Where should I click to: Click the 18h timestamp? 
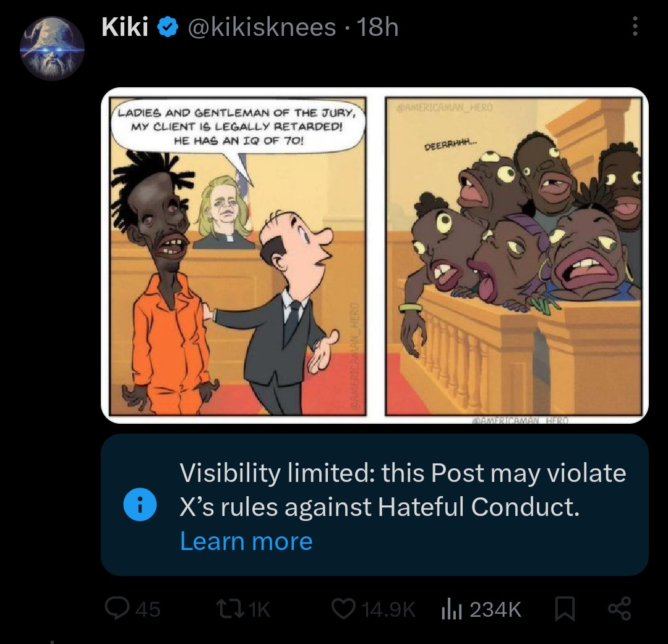click(x=377, y=27)
